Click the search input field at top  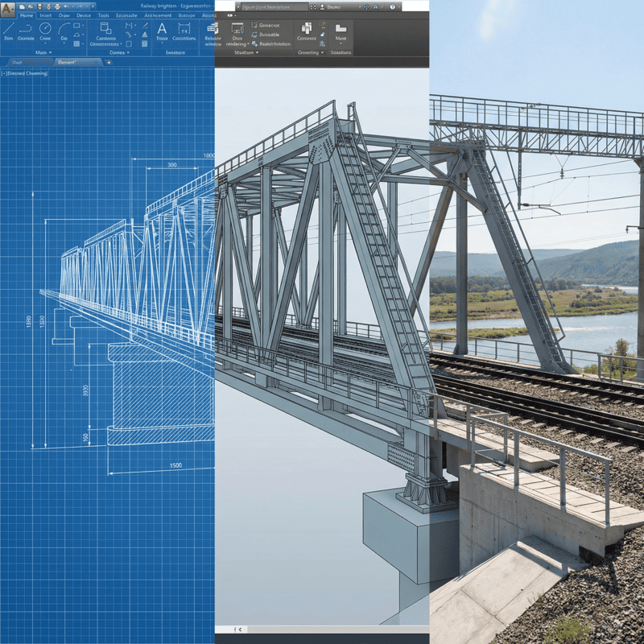point(272,7)
